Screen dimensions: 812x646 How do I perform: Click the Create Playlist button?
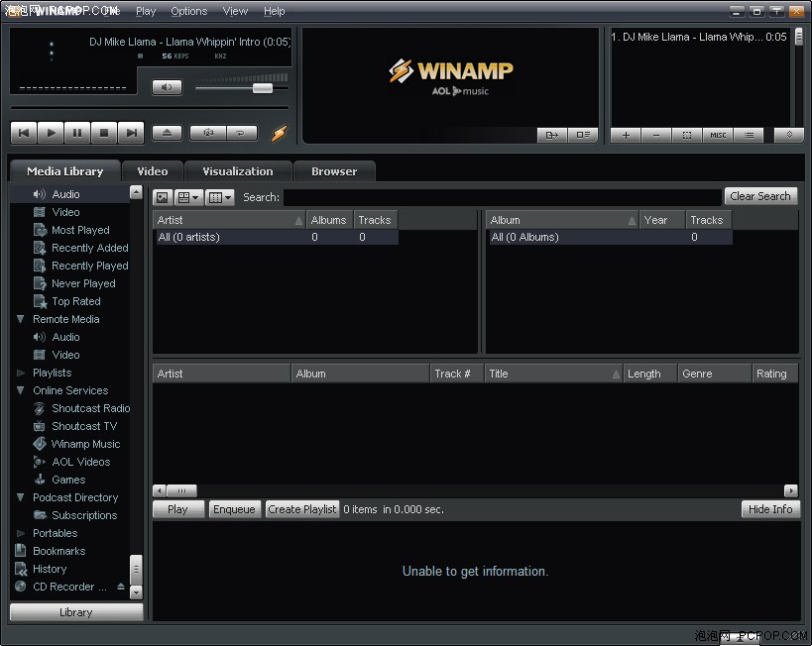tap(302, 509)
